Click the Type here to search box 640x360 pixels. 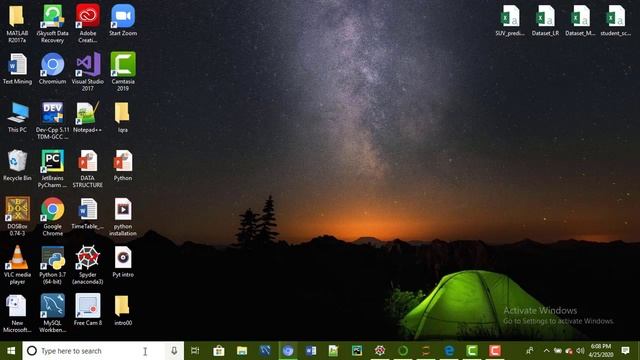(x=103, y=351)
